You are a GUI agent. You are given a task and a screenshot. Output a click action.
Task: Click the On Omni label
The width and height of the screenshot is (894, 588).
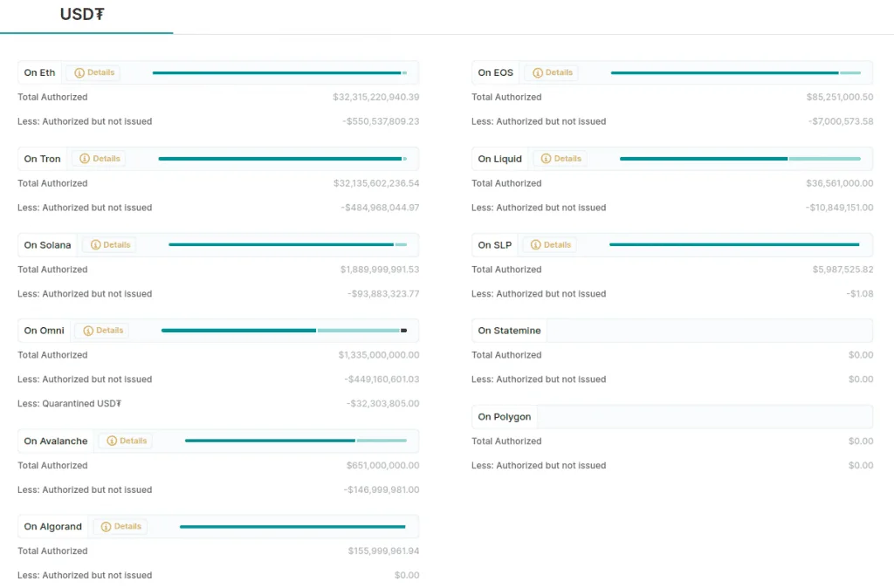pos(44,331)
